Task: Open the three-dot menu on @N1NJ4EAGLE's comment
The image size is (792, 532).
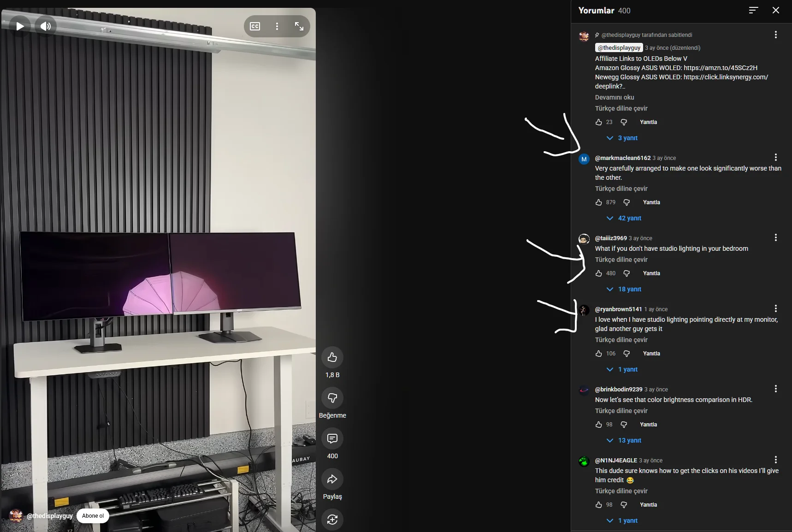Action: [775, 460]
